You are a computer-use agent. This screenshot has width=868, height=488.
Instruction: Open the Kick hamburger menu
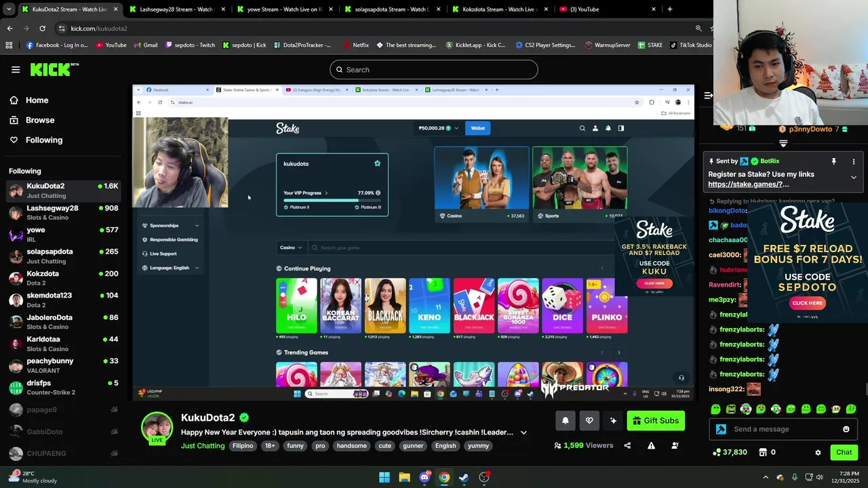[x=16, y=69]
